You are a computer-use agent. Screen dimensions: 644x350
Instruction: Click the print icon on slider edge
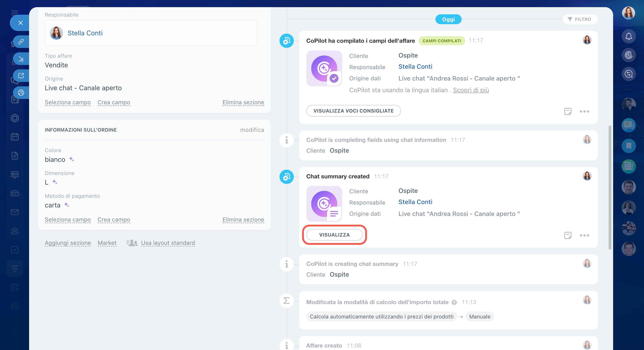coord(21,93)
